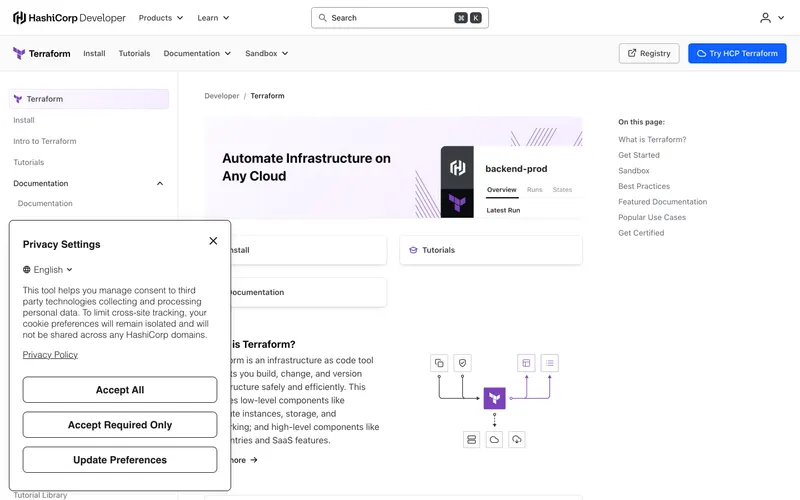Jump to Popular Use Cases section
The image size is (800, 500).
pos(652,217)
